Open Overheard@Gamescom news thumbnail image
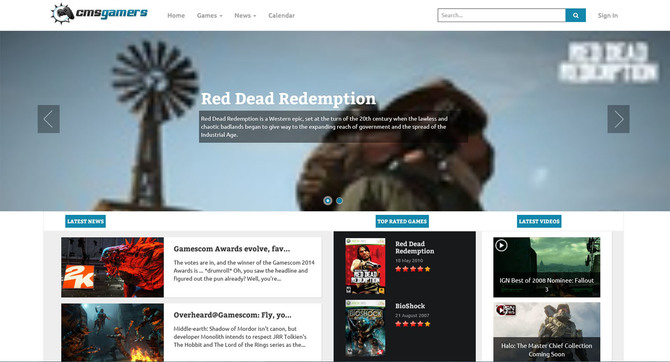 click(112, 333)
